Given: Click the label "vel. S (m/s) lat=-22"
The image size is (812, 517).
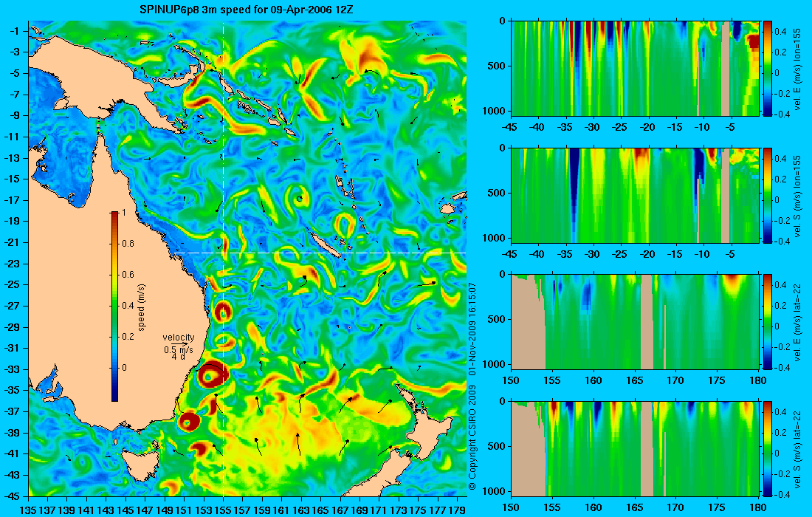Looking at the screenshot, I should pyautogui.click(x=798, y=449).
